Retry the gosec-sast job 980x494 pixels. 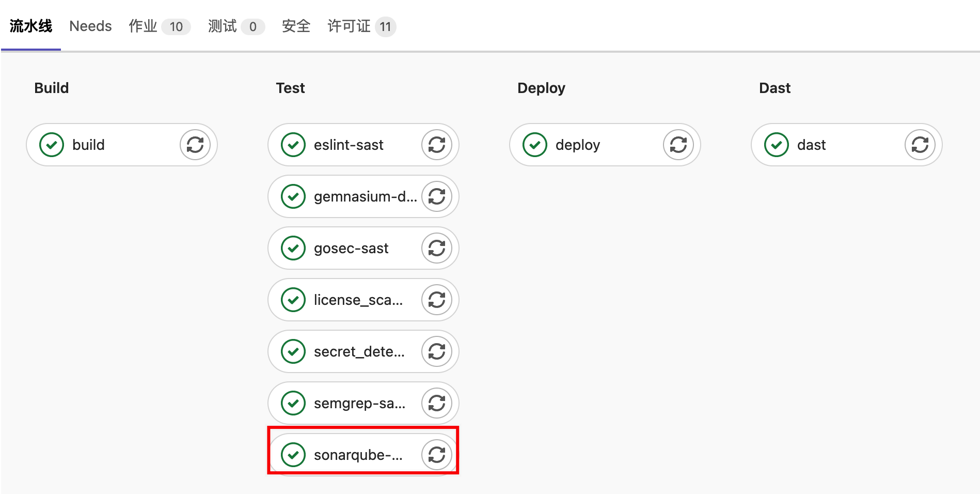coord(437,248)
